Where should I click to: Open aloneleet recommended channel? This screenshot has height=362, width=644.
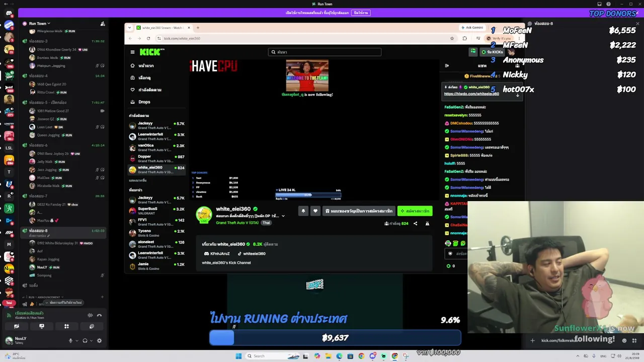157,244
